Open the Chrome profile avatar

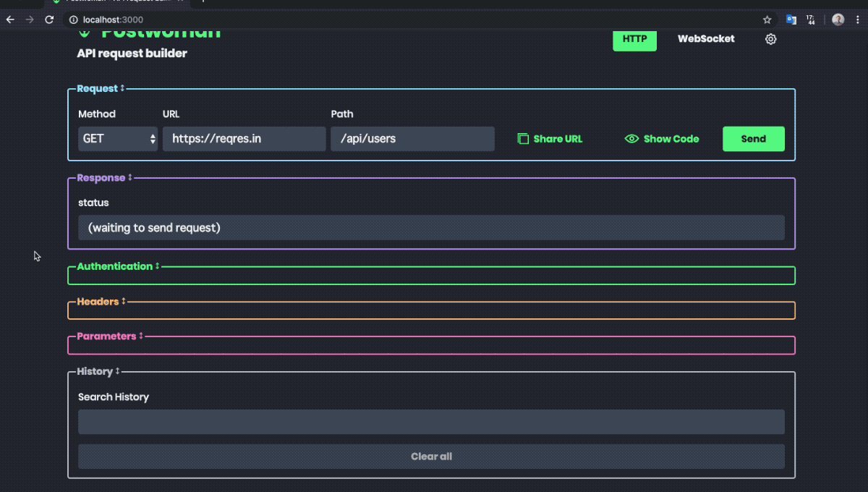pos(838,20)
